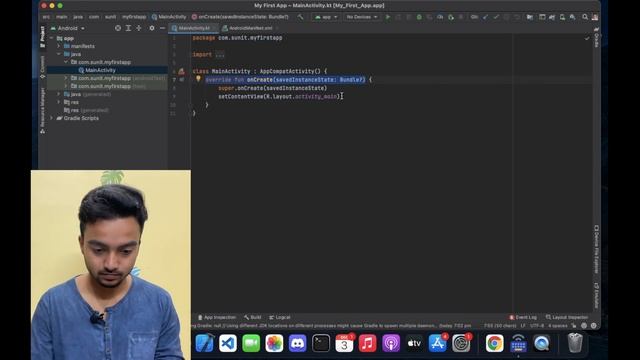Open Calendar icon in dock
640x360 pixels.
point(344,343)
